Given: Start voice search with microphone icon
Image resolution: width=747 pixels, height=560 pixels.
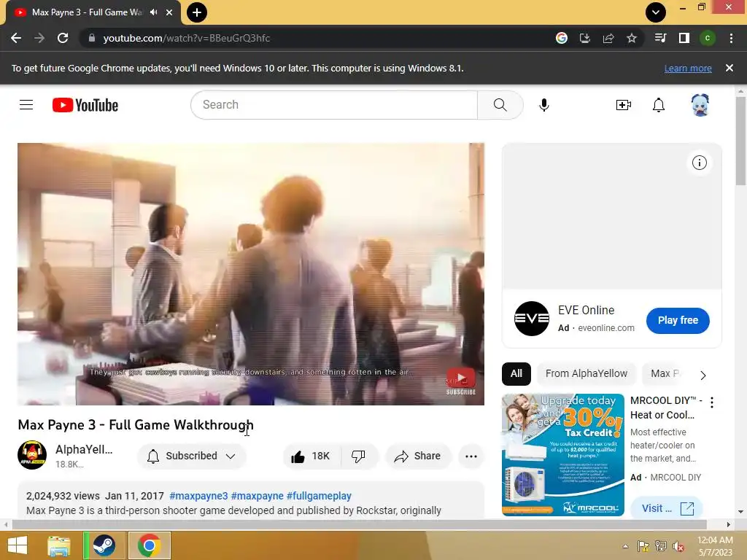Looking at the screenshot, I should tap(544, 105).
